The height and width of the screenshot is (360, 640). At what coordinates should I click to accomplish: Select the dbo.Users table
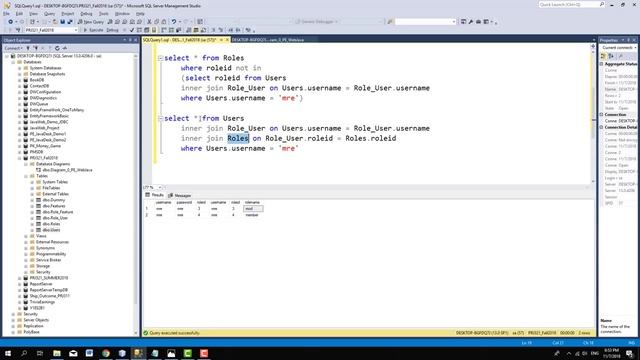[x=51, y=230]
